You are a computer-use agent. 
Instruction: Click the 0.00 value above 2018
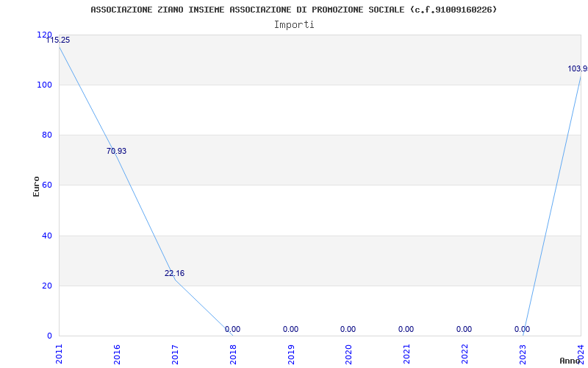click(232, 329)
